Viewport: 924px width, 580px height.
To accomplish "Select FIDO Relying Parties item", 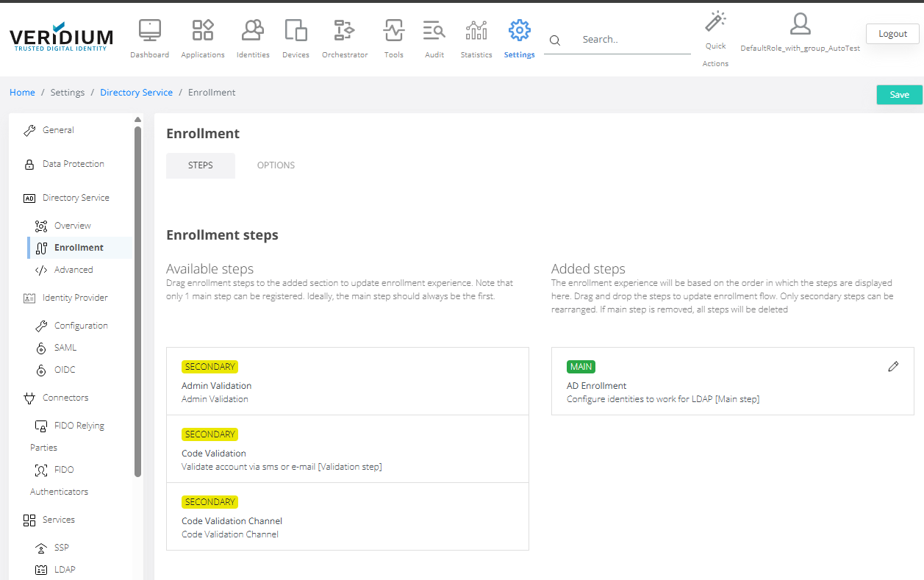I will click(x=69, y=436).
